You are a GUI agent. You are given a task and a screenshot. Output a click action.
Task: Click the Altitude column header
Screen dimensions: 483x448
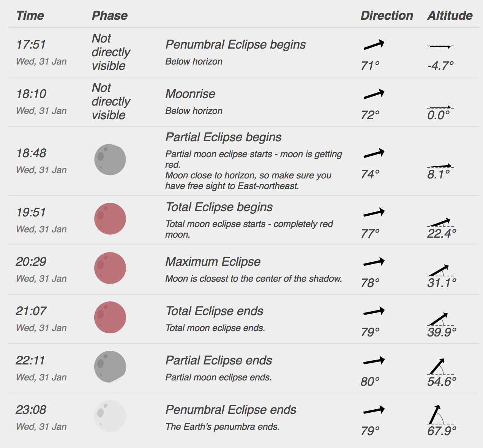(x=450, y=16)
